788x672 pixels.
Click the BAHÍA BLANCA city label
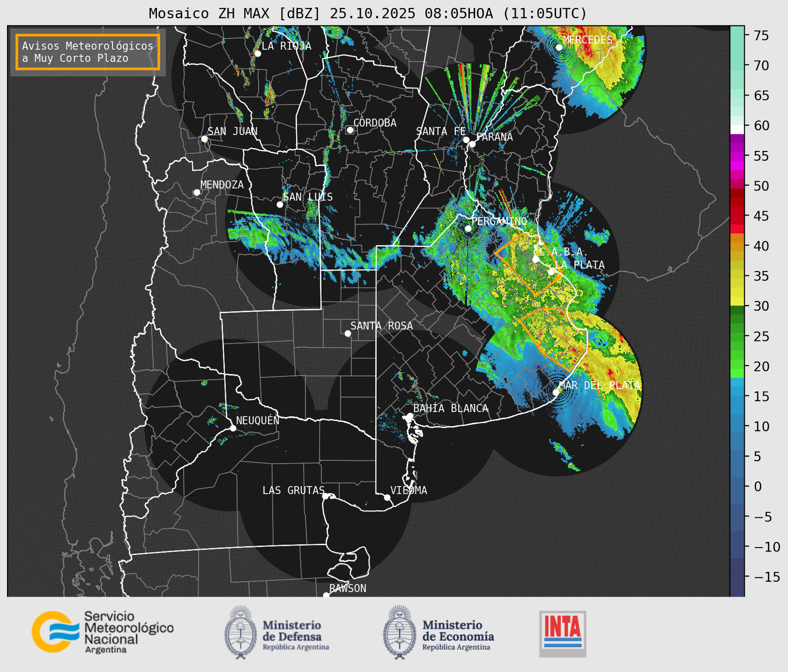tap(451, 408)
